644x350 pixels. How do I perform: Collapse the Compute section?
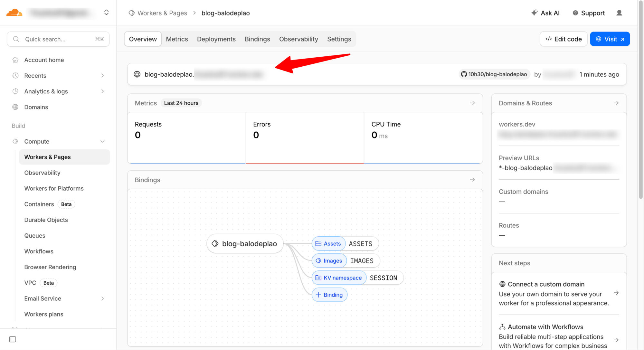(102, 141)
